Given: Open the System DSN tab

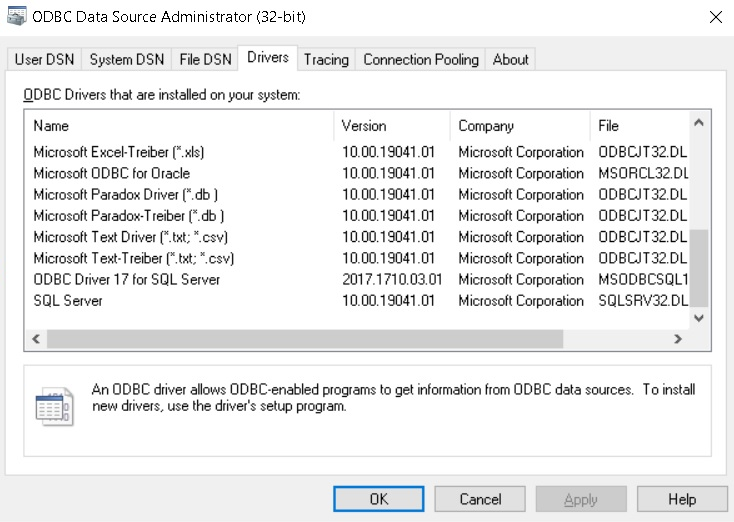Looking at the screenshot, I should (127, 59).
